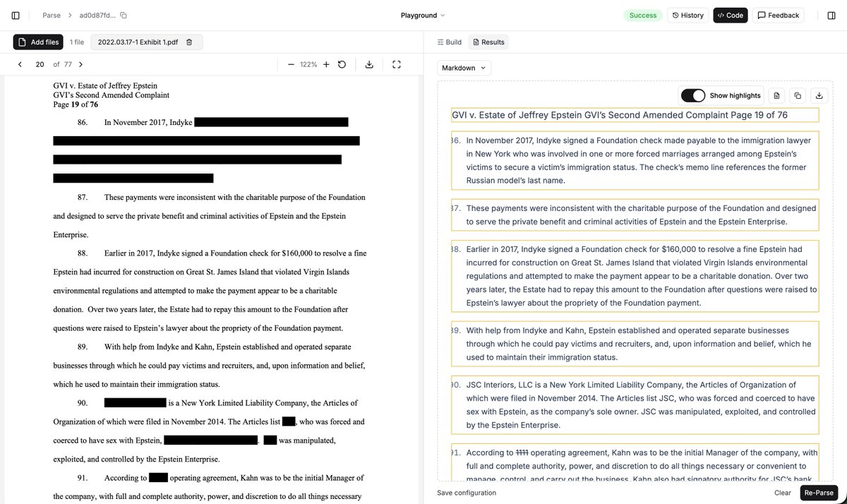Image resolution: width=847 pixels, height=504 pixels.
Task: Open the Markdown format dropdown
Action: click(x=464, y=68)
